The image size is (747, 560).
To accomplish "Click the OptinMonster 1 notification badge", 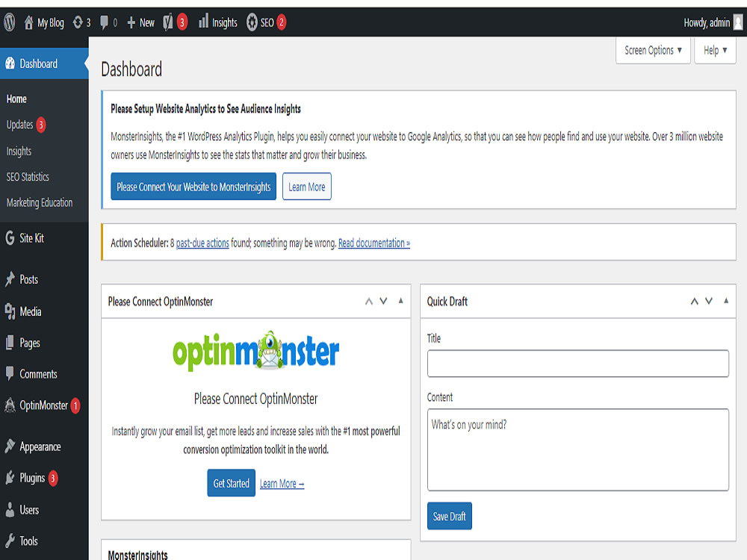I will (x=75, y=405).
